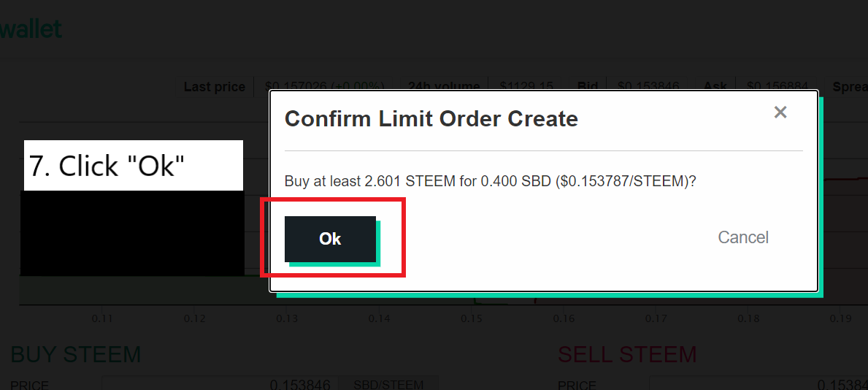
Task: Click the $0.153846 bid value
Action: (648, 87)
